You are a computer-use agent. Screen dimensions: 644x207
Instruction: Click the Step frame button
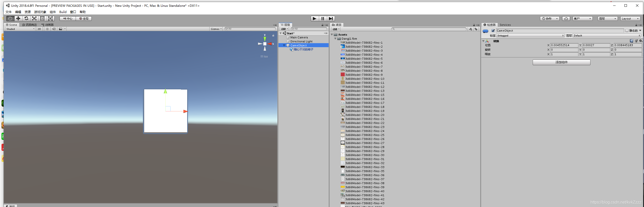[331, 19]
